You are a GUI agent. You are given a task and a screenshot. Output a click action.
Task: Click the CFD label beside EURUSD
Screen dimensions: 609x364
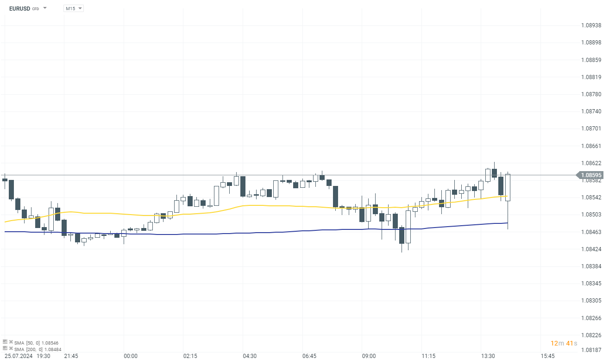pos(36,9)
